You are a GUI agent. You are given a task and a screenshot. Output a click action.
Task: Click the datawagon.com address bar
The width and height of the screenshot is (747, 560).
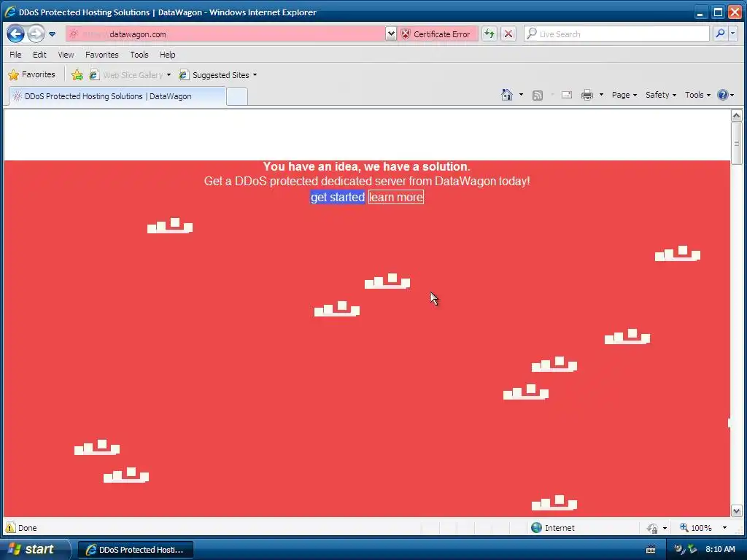coord(225,34)
